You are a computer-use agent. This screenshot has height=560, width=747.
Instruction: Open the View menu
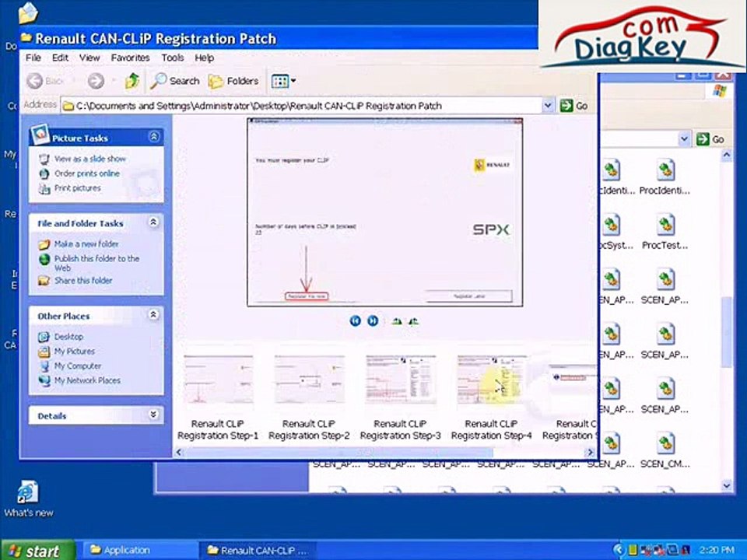click(x=89, y=58)
